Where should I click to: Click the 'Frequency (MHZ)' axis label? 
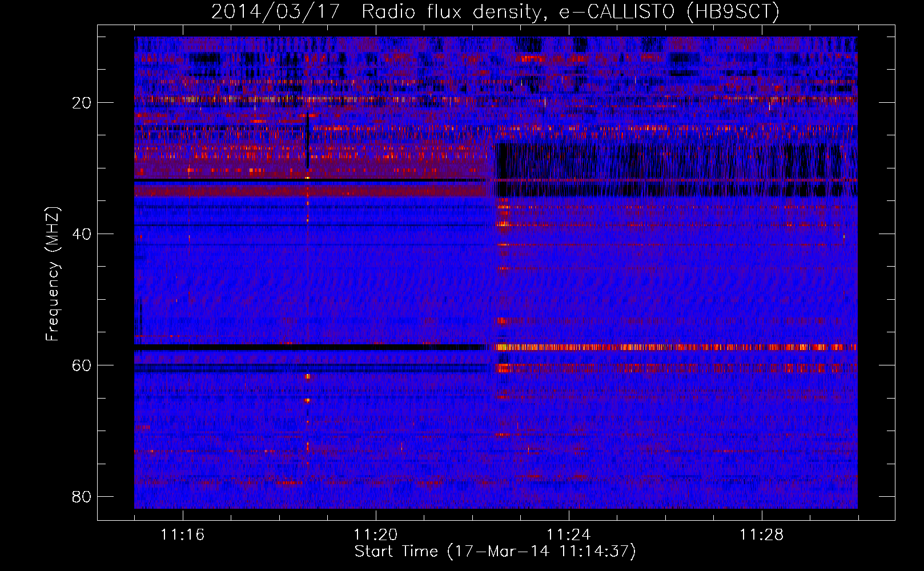click(53, 274)
